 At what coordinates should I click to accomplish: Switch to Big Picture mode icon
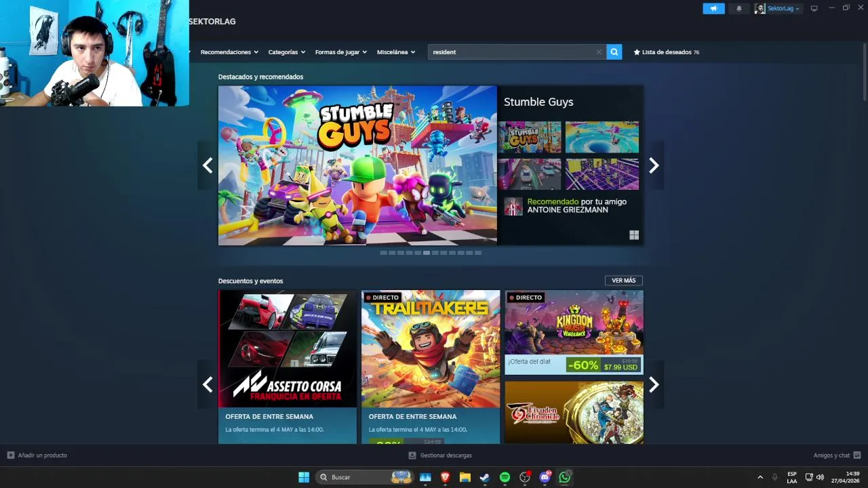814,9
